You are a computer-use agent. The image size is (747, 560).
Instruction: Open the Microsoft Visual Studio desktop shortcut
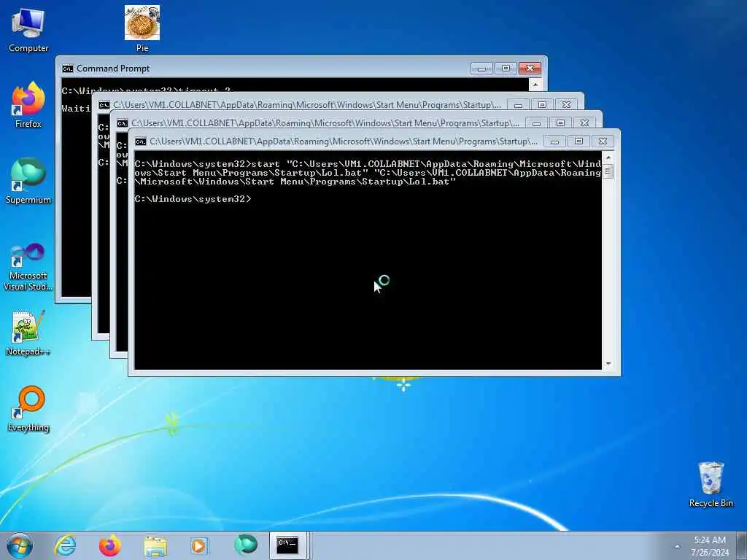(x=28, y=267)
